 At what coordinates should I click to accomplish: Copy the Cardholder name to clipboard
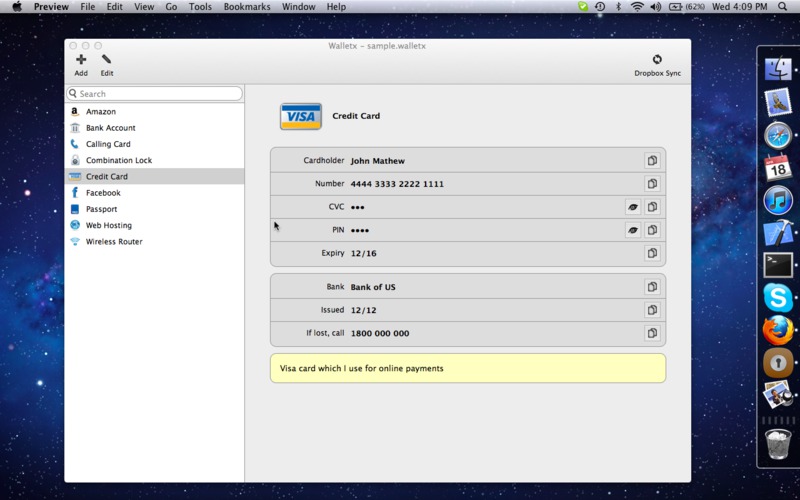(652, 161)
